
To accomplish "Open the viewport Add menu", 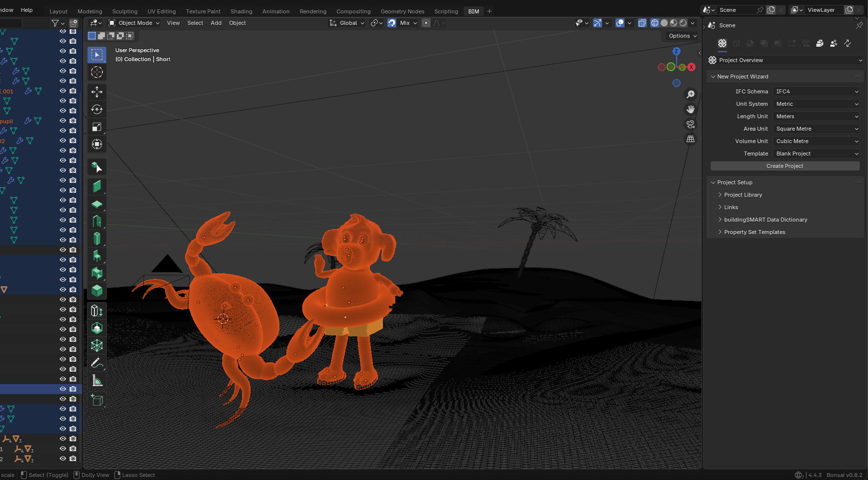I will (216, 23).
